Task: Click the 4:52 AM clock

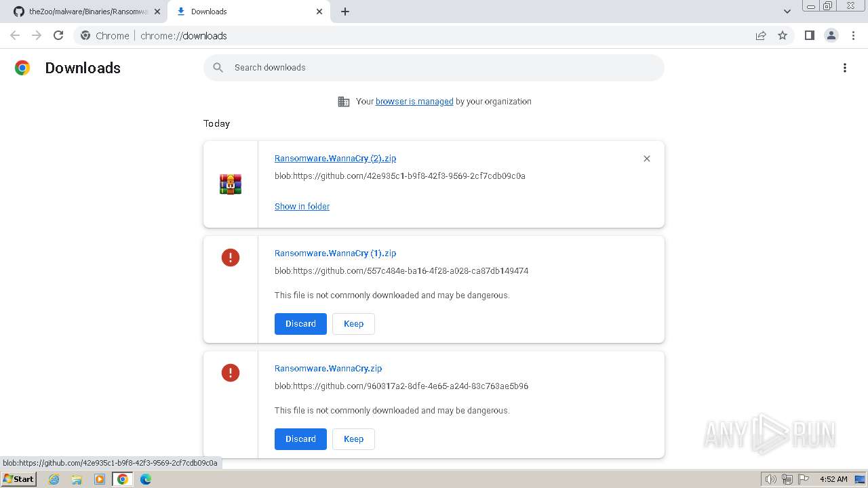Action: point(833,479)
